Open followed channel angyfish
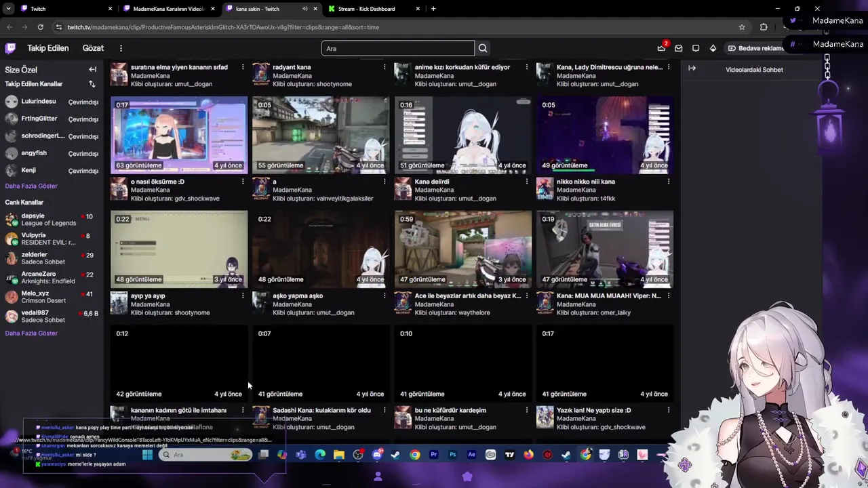The height and width of the screenshot is (488, 868). point(51,153)
